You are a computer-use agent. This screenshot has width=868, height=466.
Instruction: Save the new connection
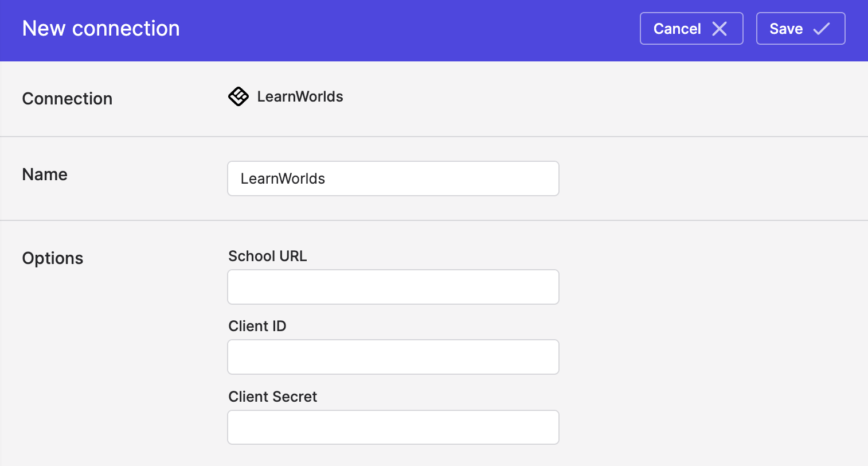pos(800,29)
